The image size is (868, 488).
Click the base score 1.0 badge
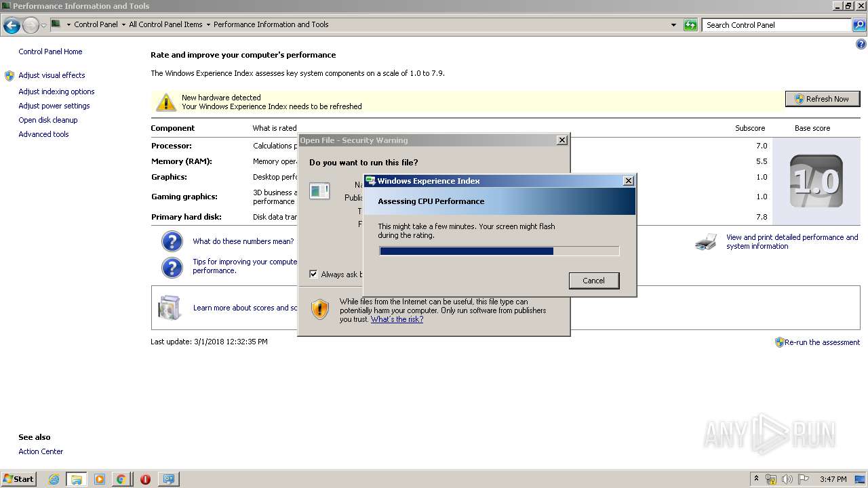(816, 181)
